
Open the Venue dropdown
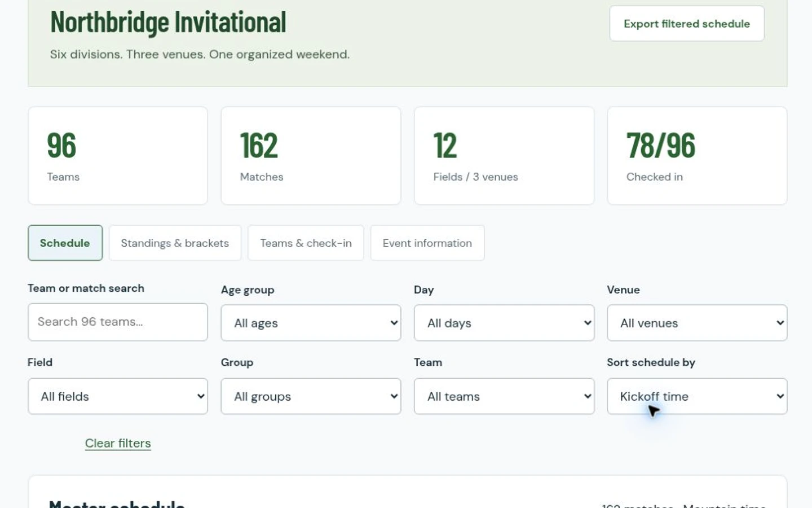697,323
